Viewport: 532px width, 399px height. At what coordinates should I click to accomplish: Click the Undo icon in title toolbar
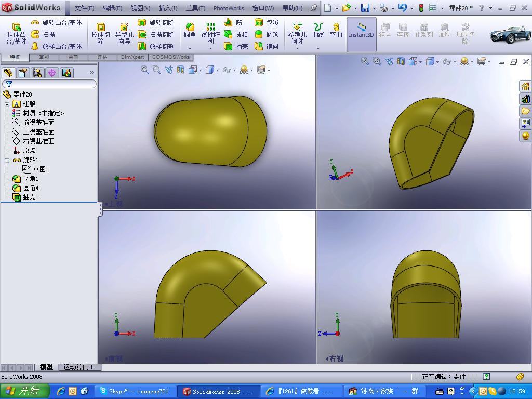(403, 8)
